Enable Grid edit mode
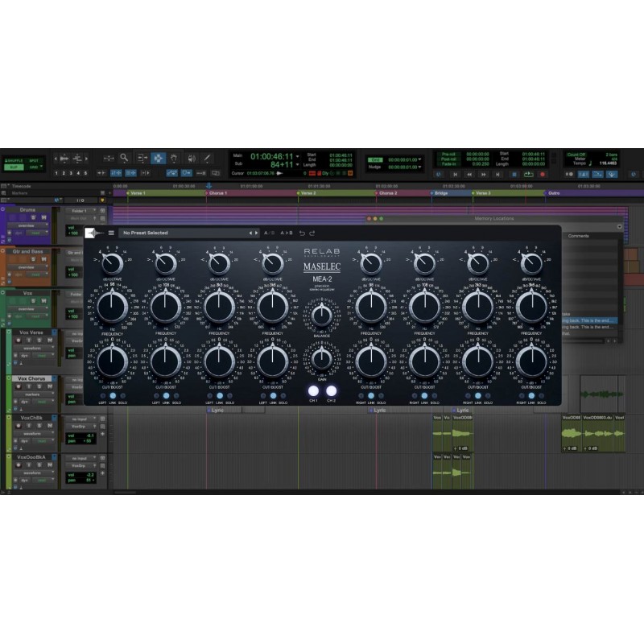Screen dimensions: 644x644 (34, 167)
